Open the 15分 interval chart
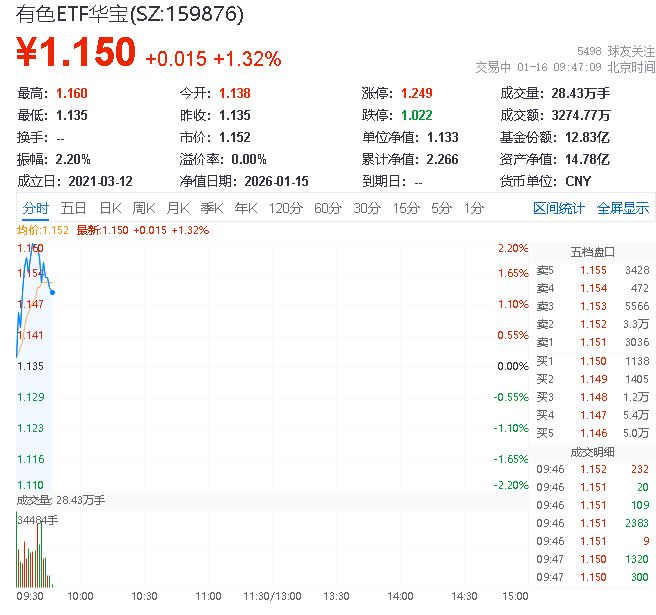The width and height of the screenshot is (656, 615). click(406, 208)
